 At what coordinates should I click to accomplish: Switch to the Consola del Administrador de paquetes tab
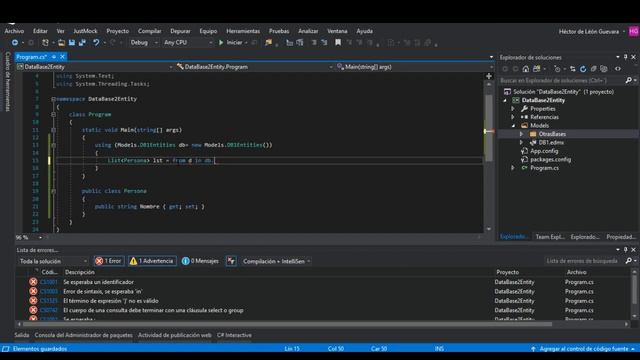[83, 335]
